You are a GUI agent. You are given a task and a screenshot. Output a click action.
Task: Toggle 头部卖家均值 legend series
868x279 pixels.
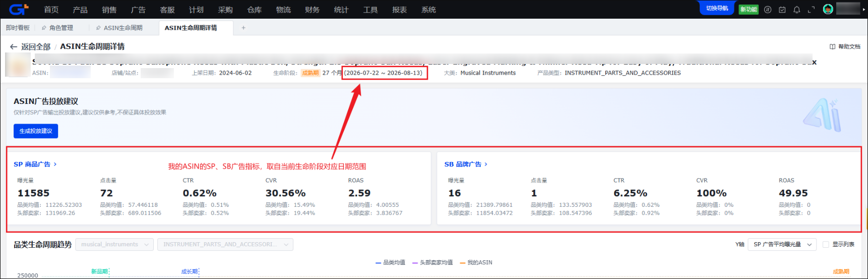tap(432, 262)
